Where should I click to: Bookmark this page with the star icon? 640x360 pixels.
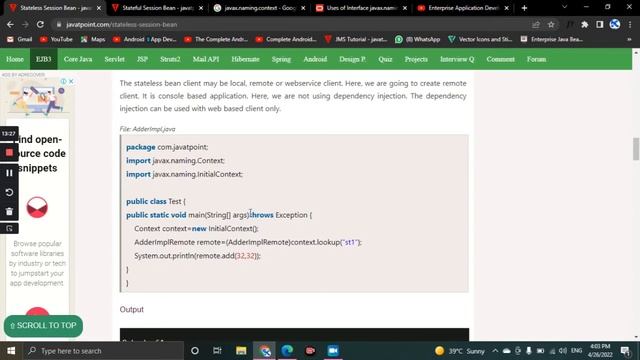point(551,24)
